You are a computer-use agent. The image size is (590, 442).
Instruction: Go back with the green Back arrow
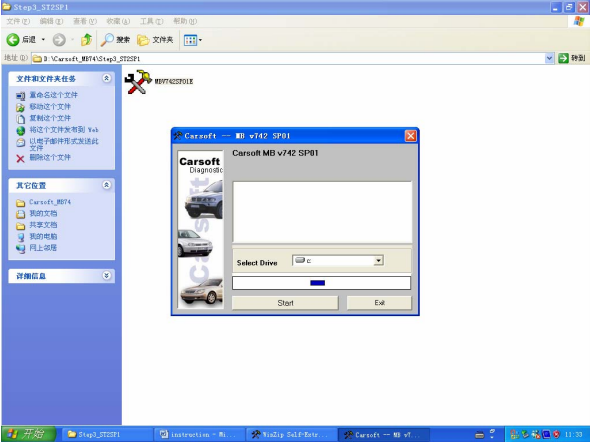(13, 39)
